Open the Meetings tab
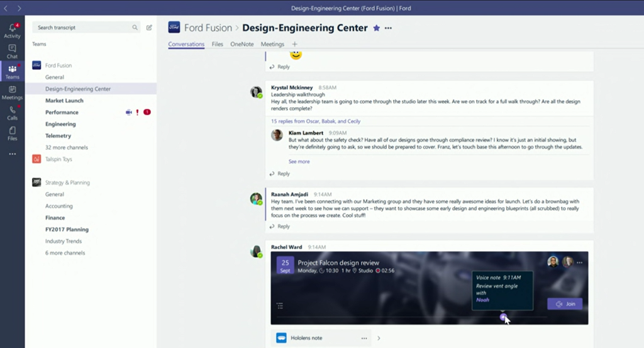This screenshot has width=644, height=348. pyautogui.click(x=272, y=44)
